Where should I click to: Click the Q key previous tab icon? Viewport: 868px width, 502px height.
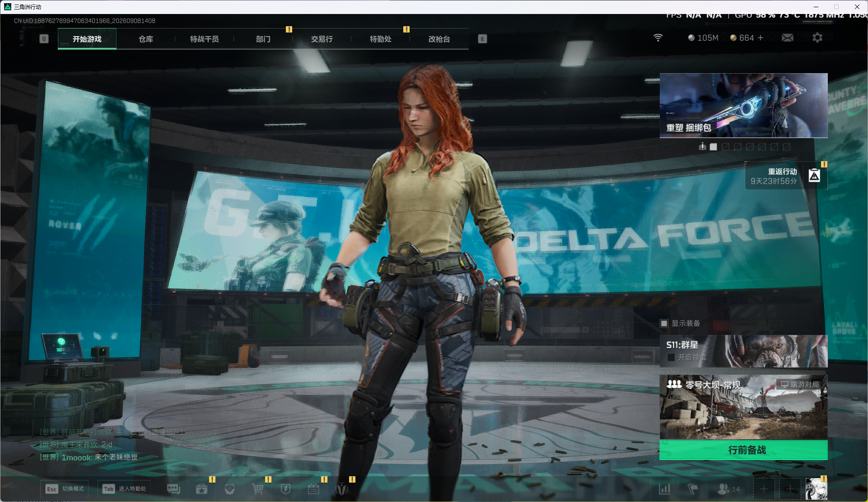click(x=44, y=39)
